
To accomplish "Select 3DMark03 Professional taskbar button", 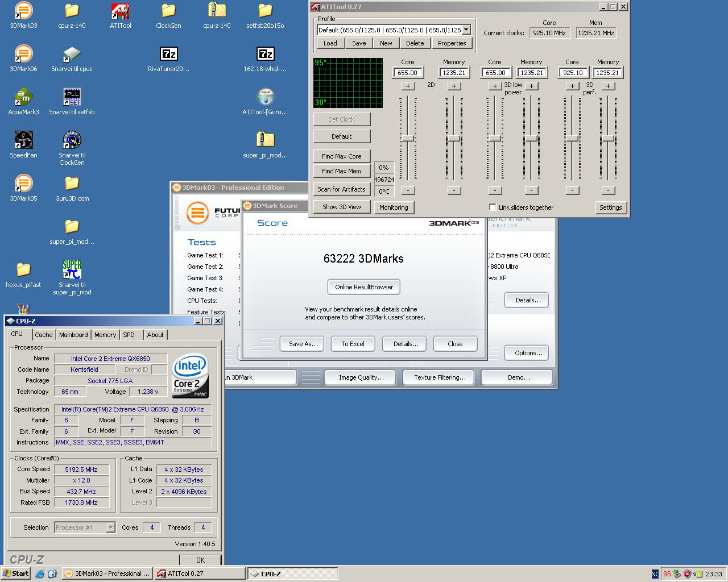I will (107, 573).
